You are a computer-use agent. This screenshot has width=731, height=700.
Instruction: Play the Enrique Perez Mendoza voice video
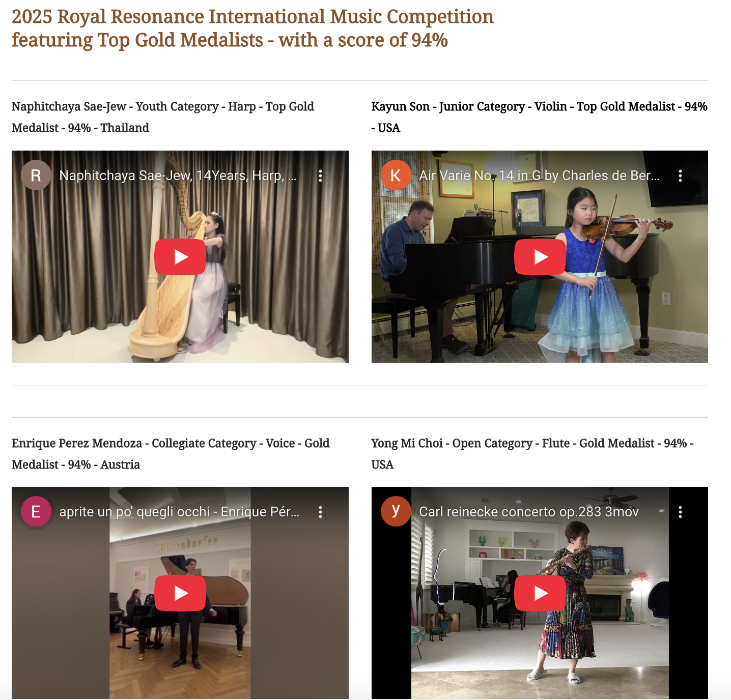[x=180, y=593]
